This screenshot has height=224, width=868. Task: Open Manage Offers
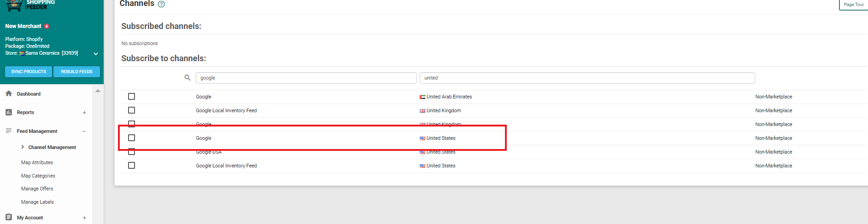37,189
